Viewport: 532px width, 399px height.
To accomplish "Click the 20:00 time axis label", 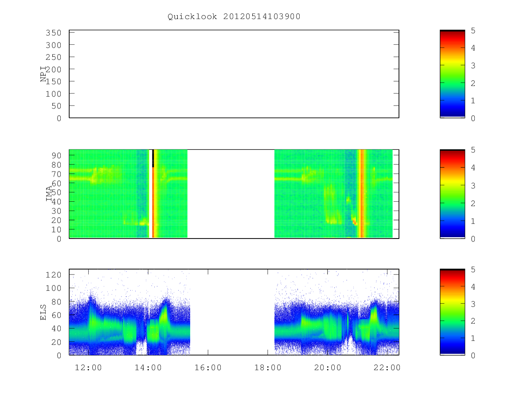I will pos(328,368).
